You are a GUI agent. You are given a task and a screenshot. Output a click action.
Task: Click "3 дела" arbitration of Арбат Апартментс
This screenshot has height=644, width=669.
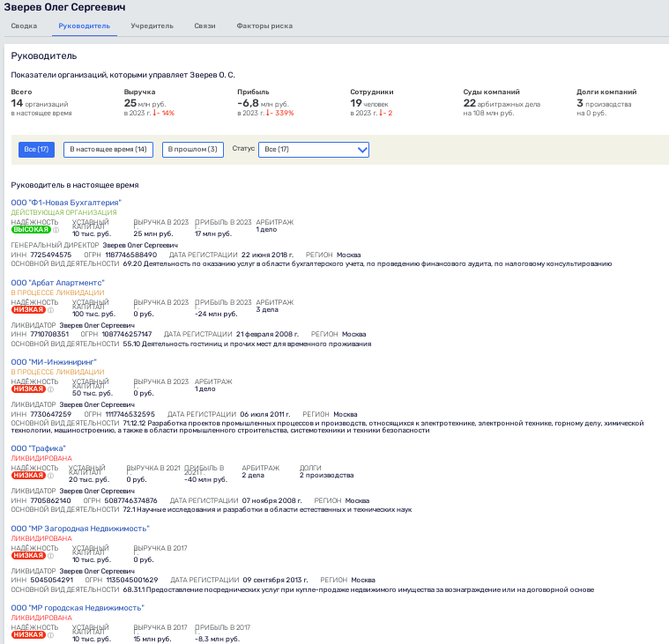[x=267, y=309]
